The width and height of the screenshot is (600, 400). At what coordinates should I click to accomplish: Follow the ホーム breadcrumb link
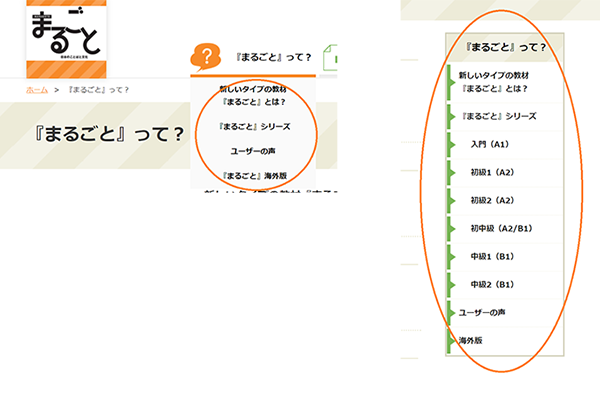pos(37,90)
